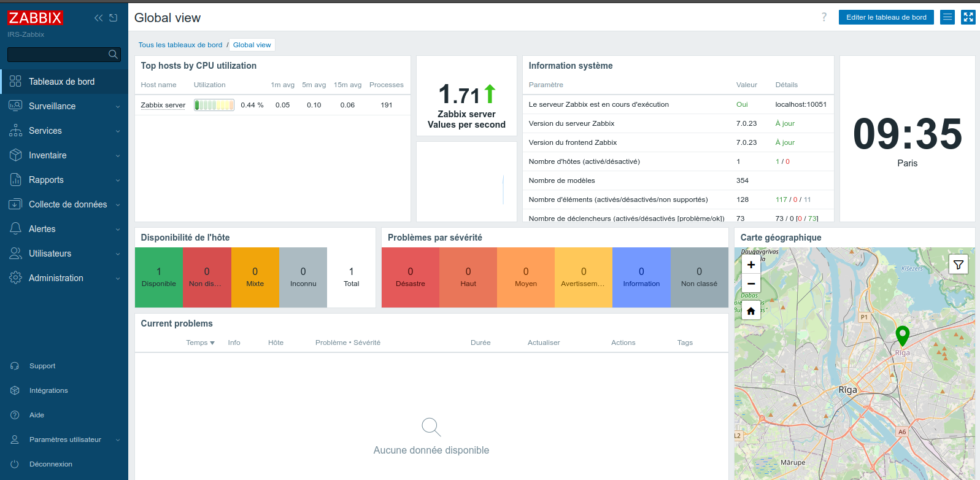
Task: Click the Values per second 1.71 widget
Action: point(466,96)
